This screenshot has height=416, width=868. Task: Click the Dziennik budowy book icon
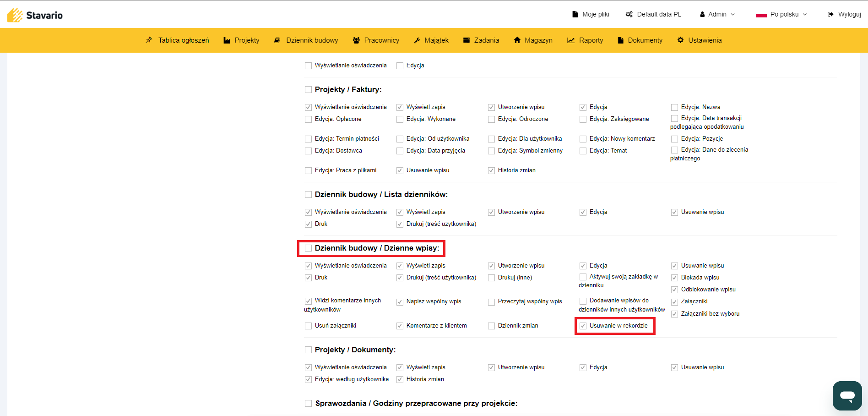tap(277, 40)
